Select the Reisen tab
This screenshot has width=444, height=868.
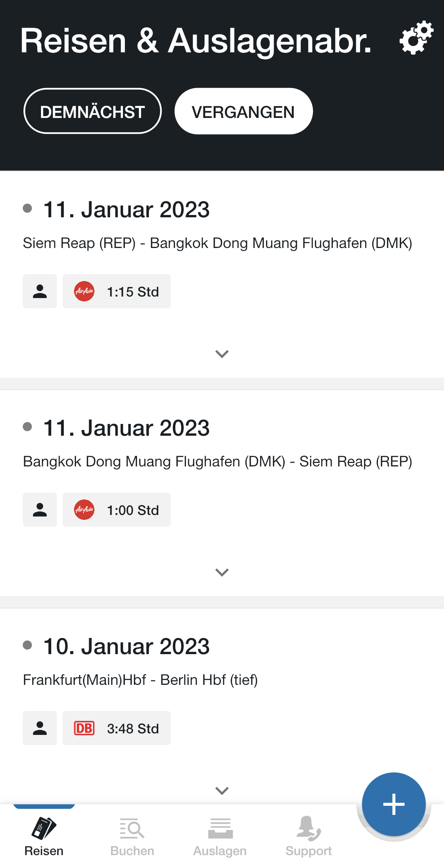click(x=44, y=837)
